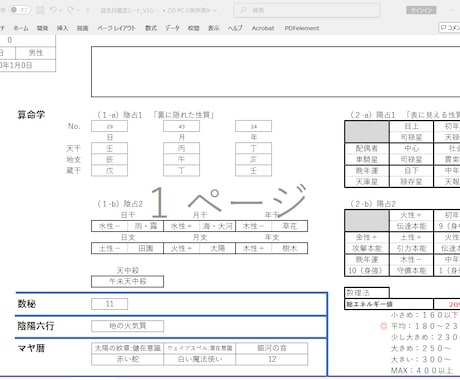Click the Save icon in quick access toolbar
The height and width of the screenshot is (380, 460).
(40, 10)
